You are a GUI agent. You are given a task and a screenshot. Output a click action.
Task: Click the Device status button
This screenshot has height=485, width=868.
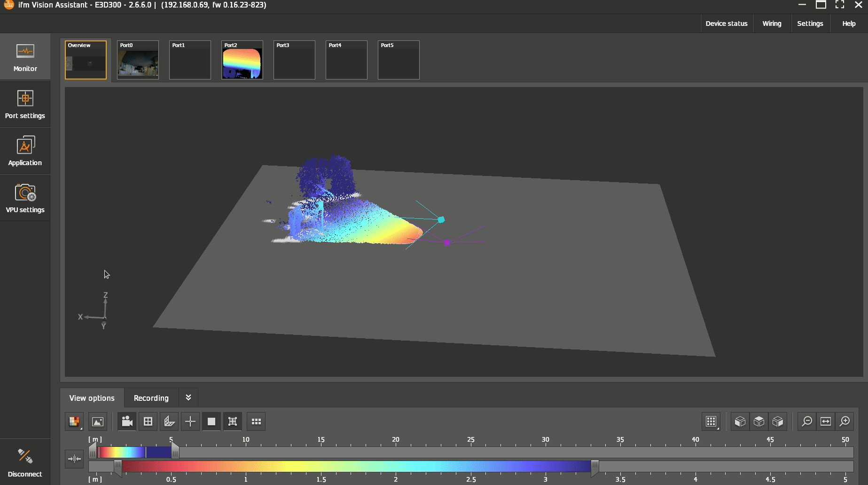point(726,24)
